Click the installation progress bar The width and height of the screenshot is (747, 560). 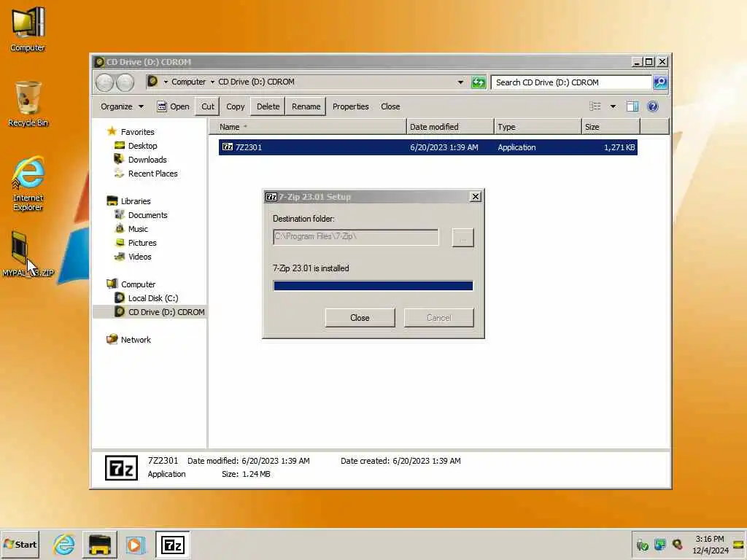pyautogui.click(x=373, y=286)
